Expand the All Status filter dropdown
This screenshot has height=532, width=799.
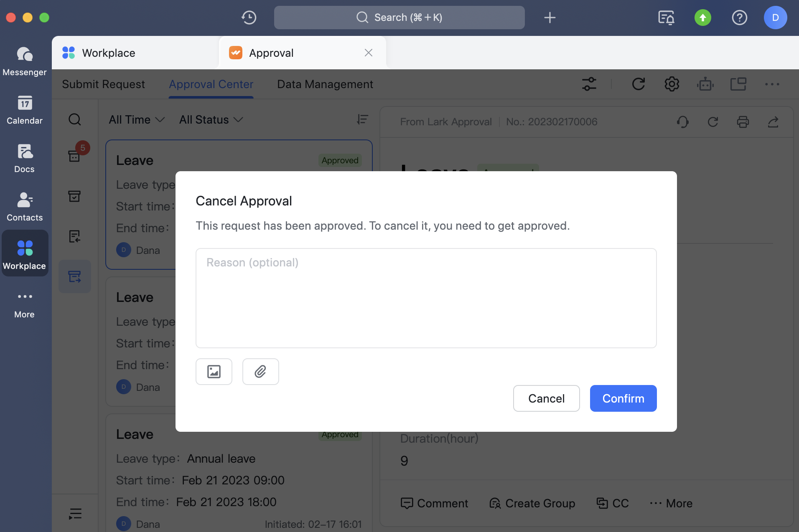[x=210, y=120]
